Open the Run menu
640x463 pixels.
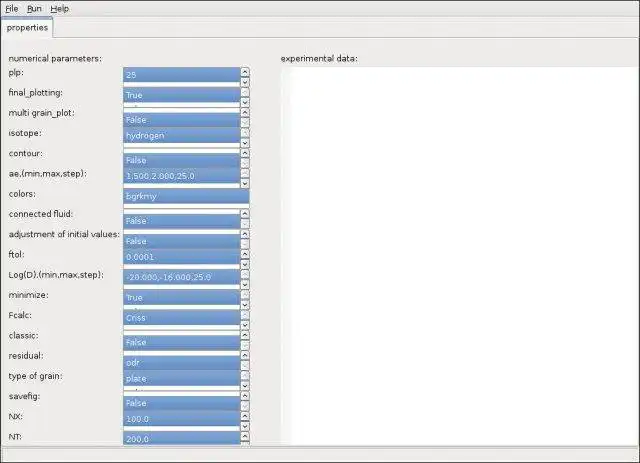point(34,9)
